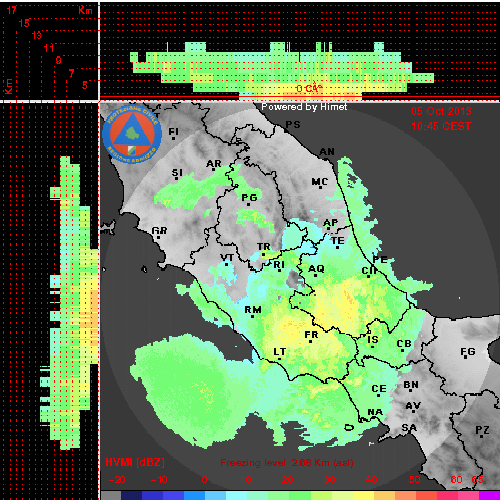This screenshot has width=500, height=500.
Task: Click the 10:45 CEST time label
Action: tap(441, 126)
